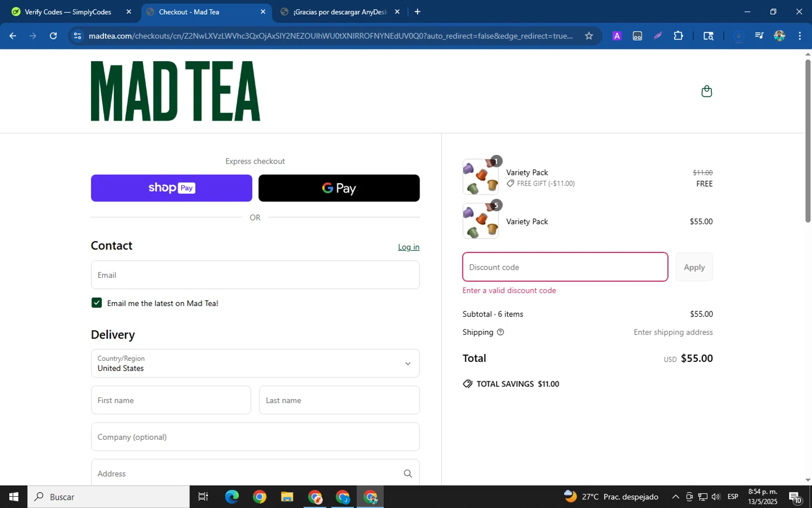812x508 pixels.
Task: Focus the Discount code field
Action: 565,267
